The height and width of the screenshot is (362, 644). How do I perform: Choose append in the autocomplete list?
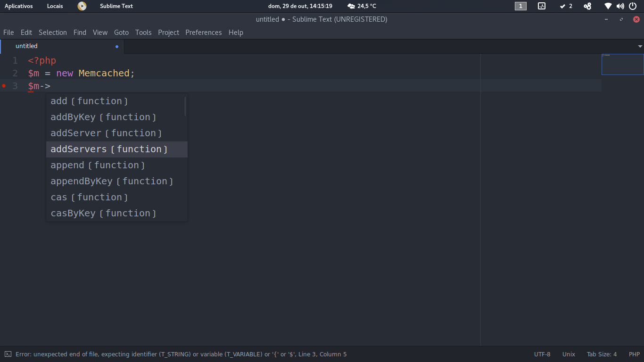pyautogui.click(x=97, y=165)
